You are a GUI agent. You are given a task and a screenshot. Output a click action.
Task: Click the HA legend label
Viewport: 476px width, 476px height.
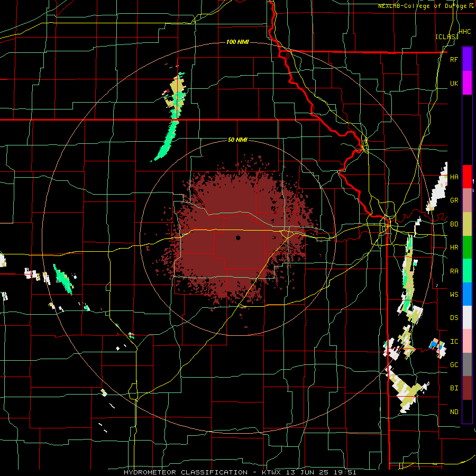(454, 177)
